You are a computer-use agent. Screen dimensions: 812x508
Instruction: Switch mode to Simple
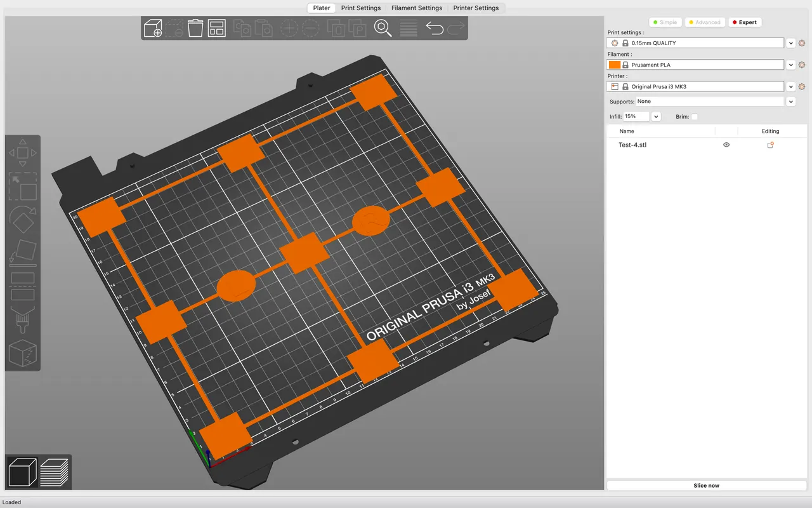coord(665,22)
